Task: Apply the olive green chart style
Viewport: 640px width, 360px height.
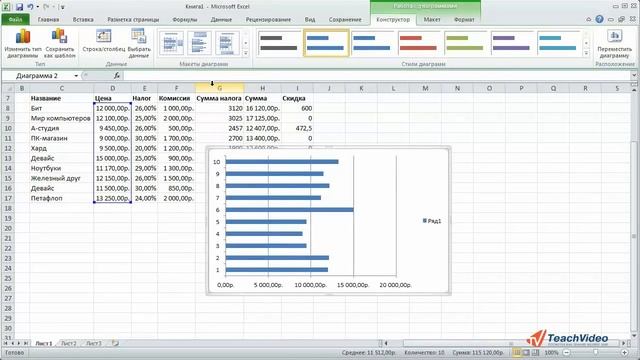Action: (x=465, y=43)
